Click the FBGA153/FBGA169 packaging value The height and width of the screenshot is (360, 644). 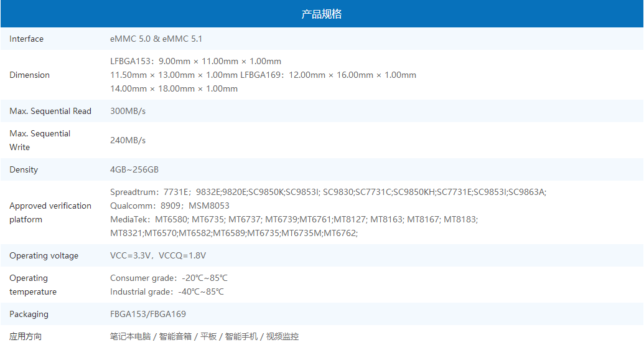click(148, 315)
